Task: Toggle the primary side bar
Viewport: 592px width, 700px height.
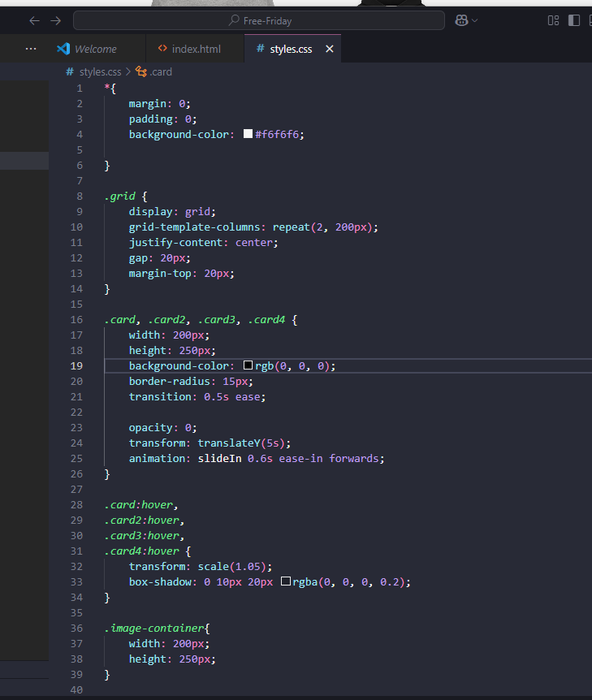Action: pyautogui.click(x=574, y=20)
